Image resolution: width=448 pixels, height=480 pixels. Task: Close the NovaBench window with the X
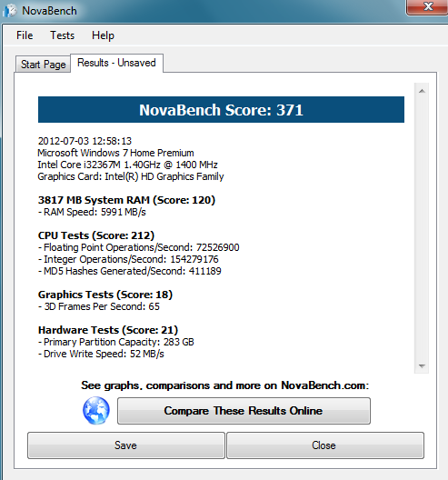tap(428, 6)
